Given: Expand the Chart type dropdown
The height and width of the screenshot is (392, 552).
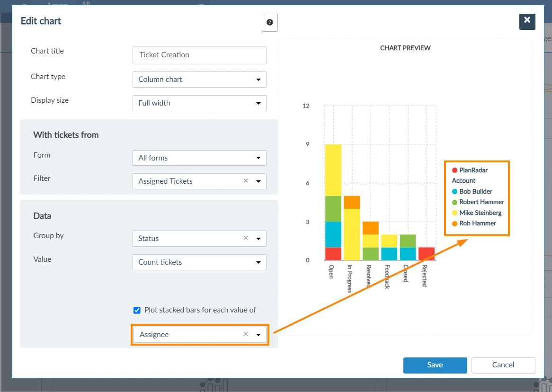Looking at the screenshot, I should pos(199,80).
